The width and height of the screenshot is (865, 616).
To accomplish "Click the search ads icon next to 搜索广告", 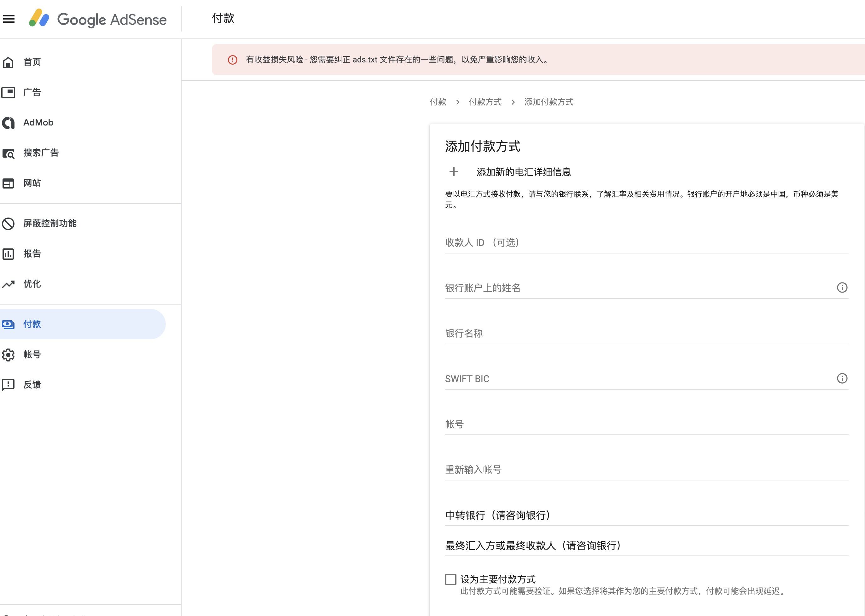I will [x=8, y=153].
